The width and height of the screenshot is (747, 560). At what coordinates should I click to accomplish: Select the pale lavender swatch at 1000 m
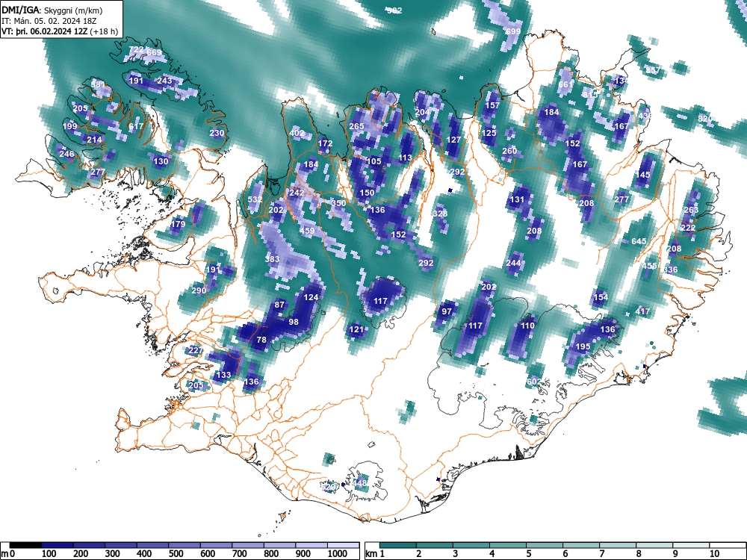pyautogui.click(x=344, y=545)
